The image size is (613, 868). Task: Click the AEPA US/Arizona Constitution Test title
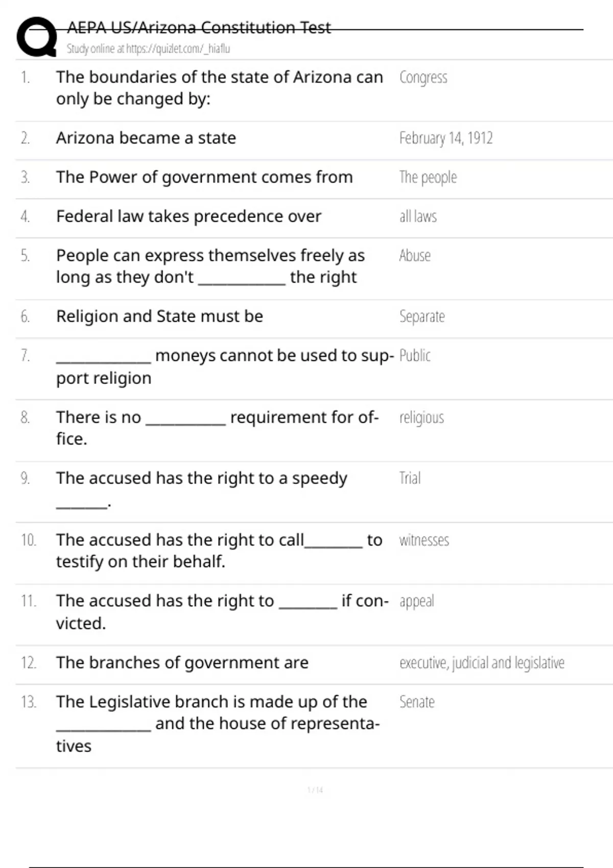click(199, 28)
